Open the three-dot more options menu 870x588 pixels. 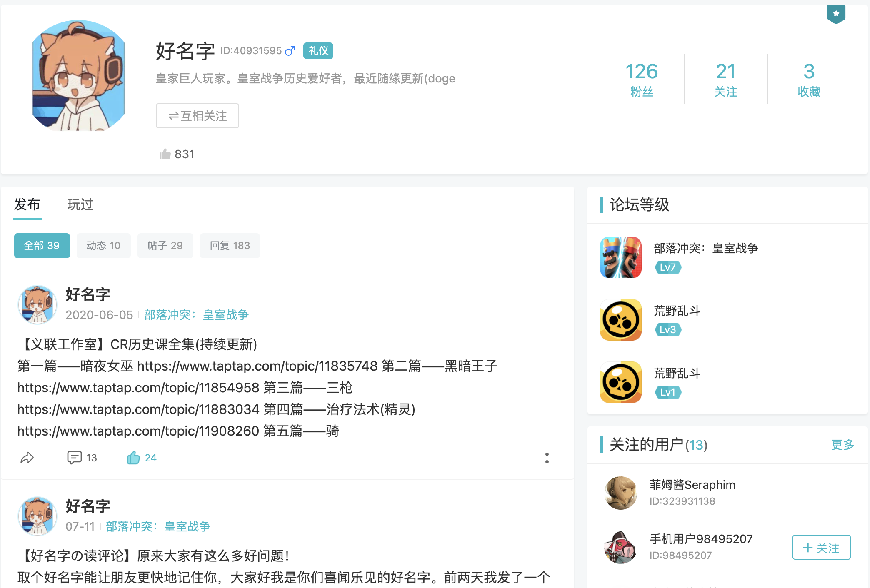tap(547, 458)
